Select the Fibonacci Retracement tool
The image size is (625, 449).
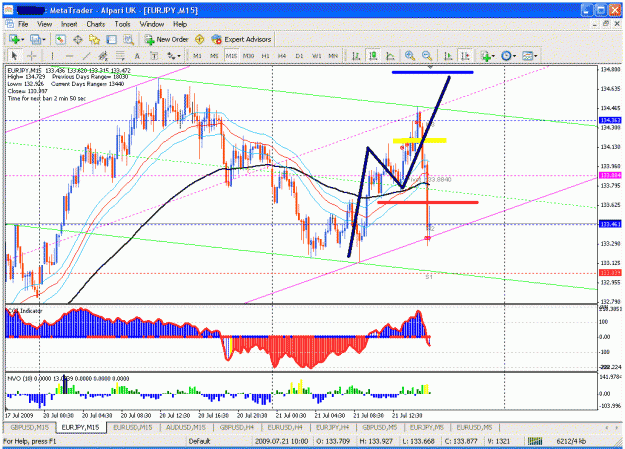click(x=120, y=56)
